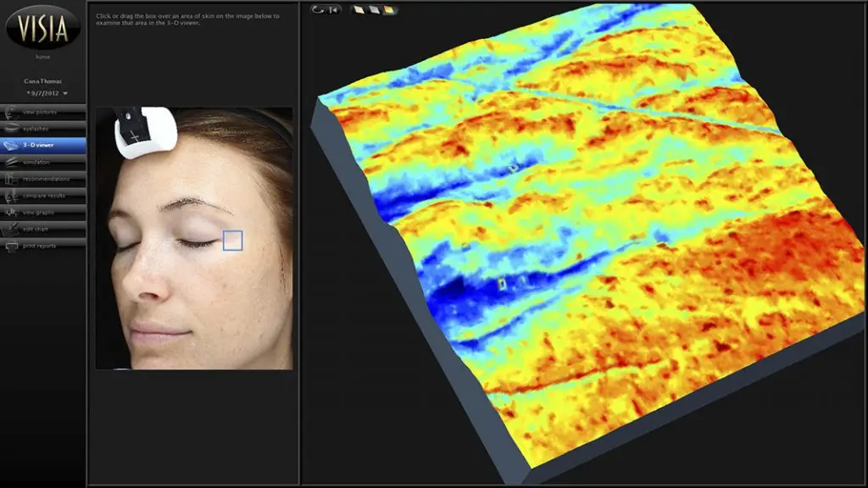Click the 3-D viewer sidebar icon
The width and height of the screenshot is (868, 488).
[x=13, y=145]
